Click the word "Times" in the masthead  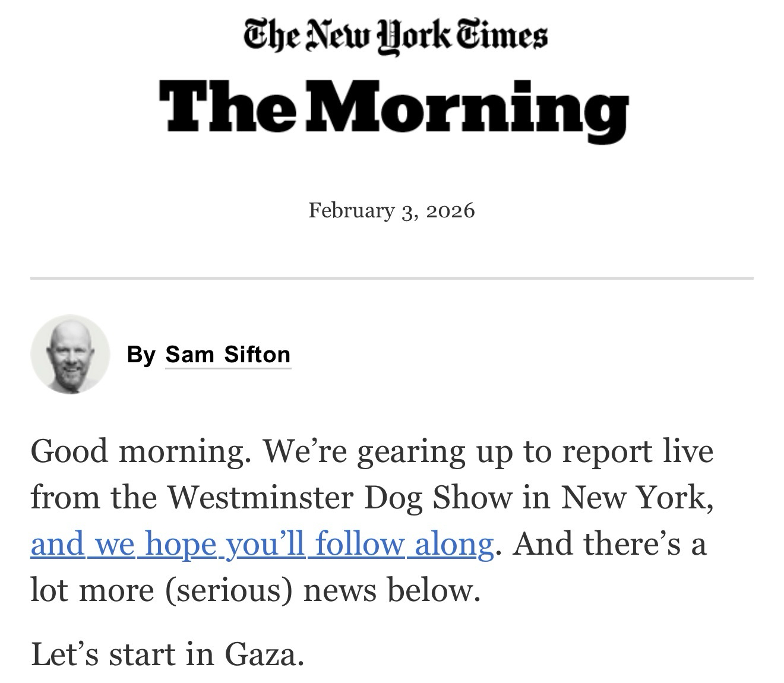pos(502,36)
